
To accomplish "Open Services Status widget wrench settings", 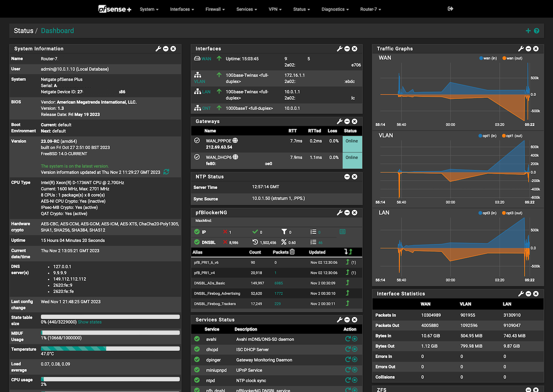I will tap(339, 320).
